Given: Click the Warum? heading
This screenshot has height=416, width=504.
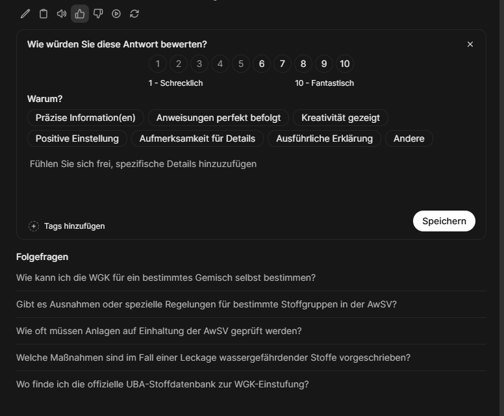Looking at the screenshot, I should pos(45,99).
